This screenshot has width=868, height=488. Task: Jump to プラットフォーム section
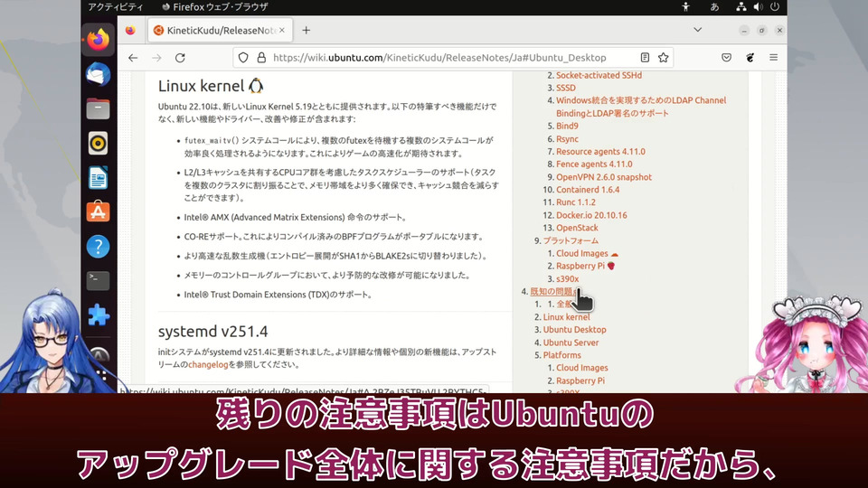tap(571, 240)
